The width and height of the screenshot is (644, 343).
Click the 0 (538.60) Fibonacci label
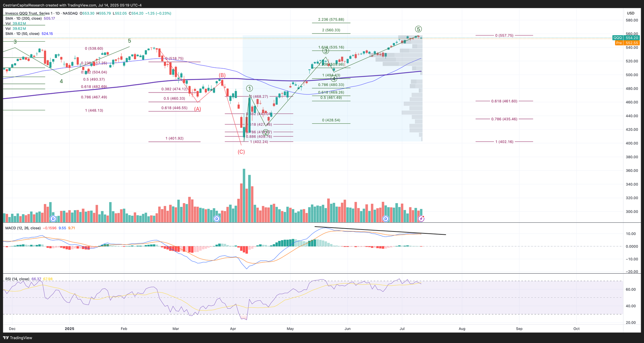[94, 48]
